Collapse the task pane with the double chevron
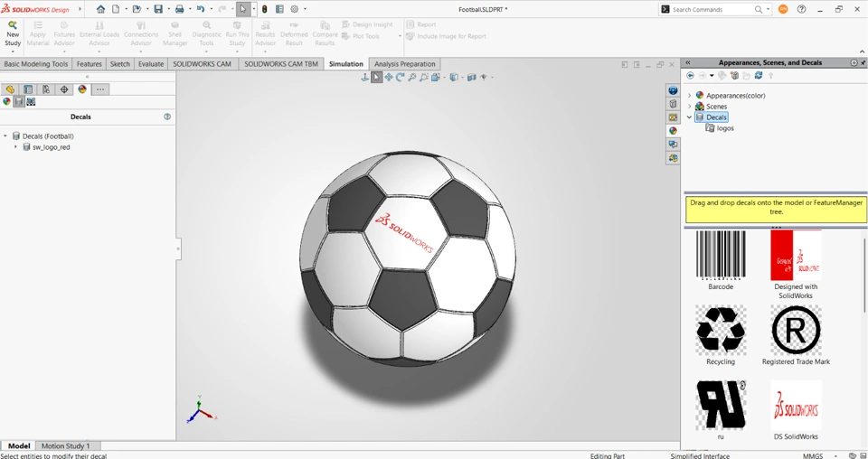 coord(687,62)
